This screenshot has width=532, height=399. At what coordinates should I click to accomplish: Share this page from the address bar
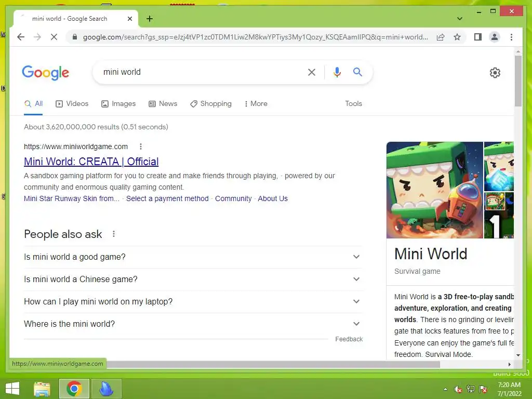(x=441, y=37)
